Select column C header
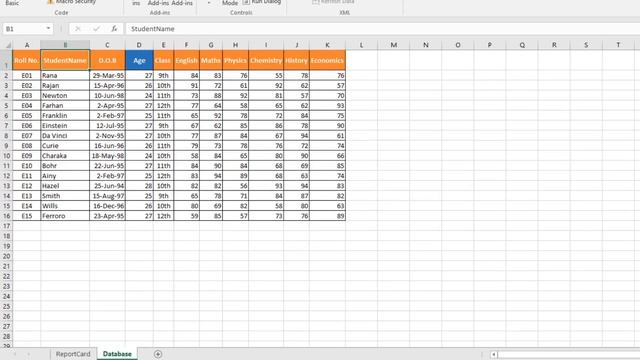 click(x=107, y=45)
